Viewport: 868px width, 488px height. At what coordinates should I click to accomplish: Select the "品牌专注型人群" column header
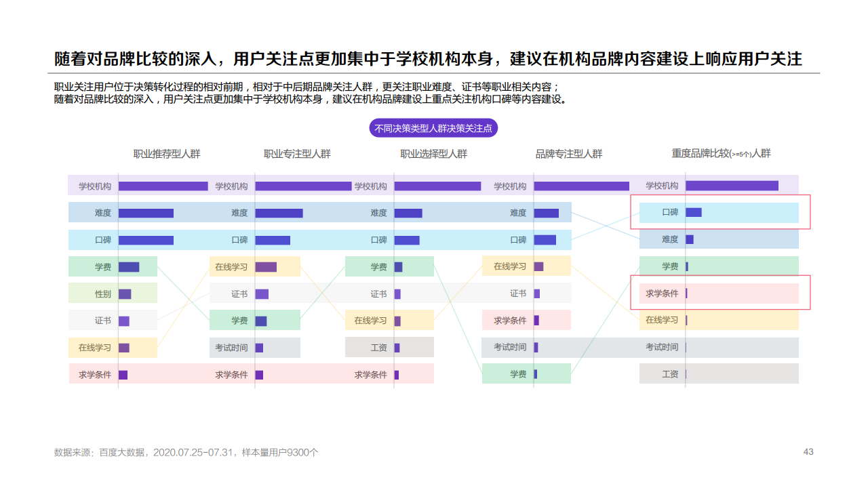[x=568, y=154]
